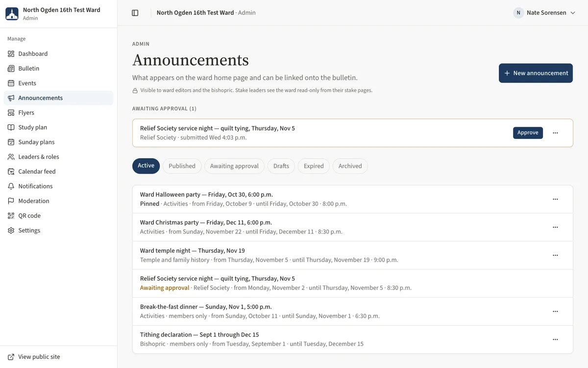Screen dimensions: 588x368
Task: Click the North Ogden 16th Test Ward breadcrumb
Action: pyautogui.click(x=195, y=13)
